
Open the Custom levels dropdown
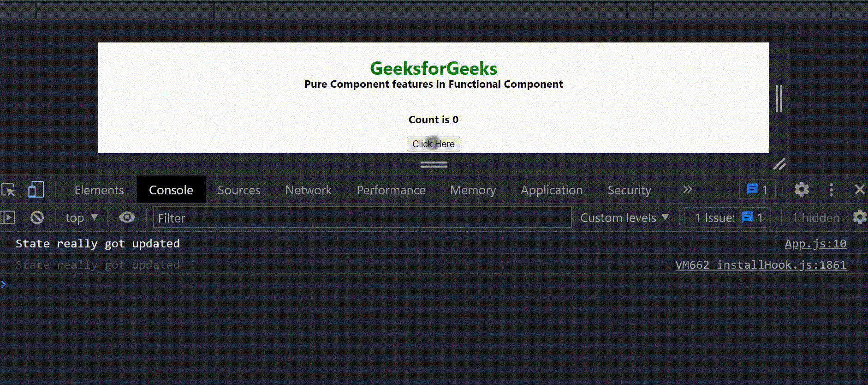coord(624,217)
